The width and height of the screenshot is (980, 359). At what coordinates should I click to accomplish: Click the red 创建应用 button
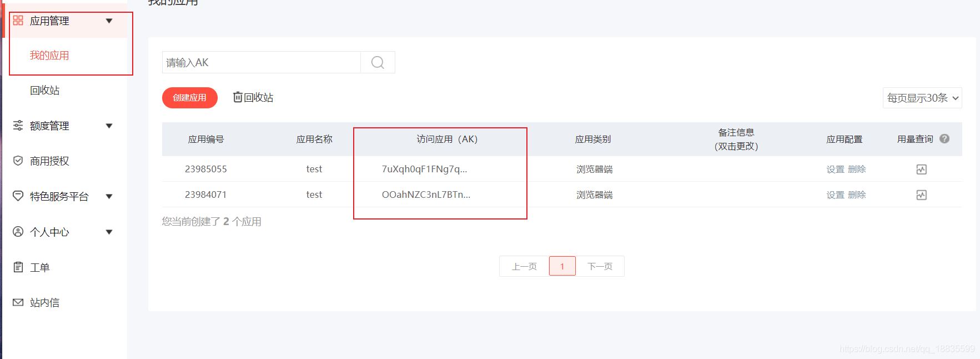189,97
